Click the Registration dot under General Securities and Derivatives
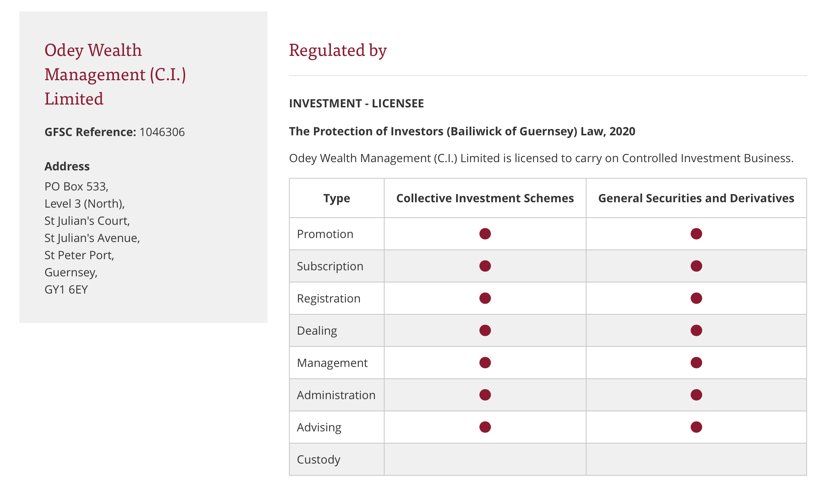The height and width of the screenshot is (504, 840). [696, 298]
